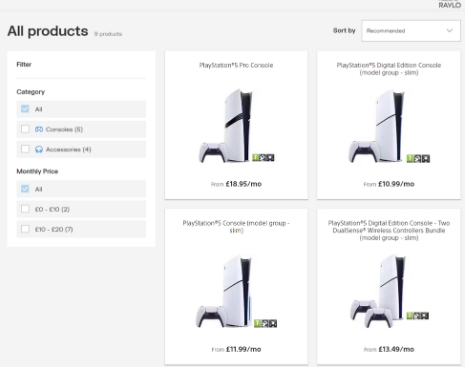
Task: Open PlayStation 5 Digital Edition Console title link
Action: tap(389, 69)
